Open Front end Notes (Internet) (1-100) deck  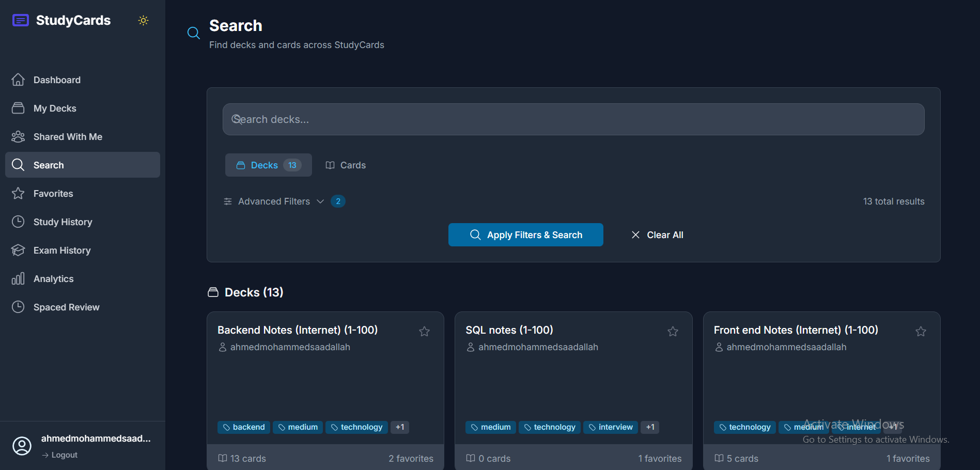796,330
